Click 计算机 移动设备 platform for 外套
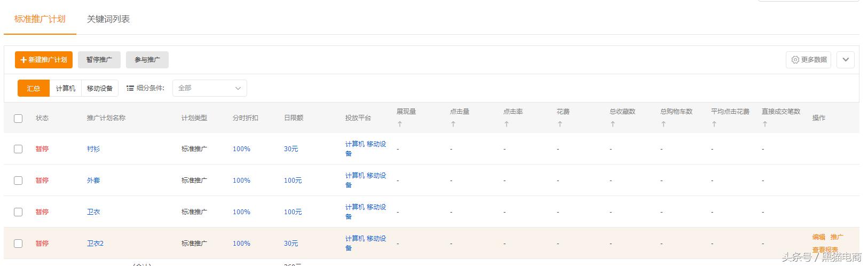868x266 pixels. (366, 180)
